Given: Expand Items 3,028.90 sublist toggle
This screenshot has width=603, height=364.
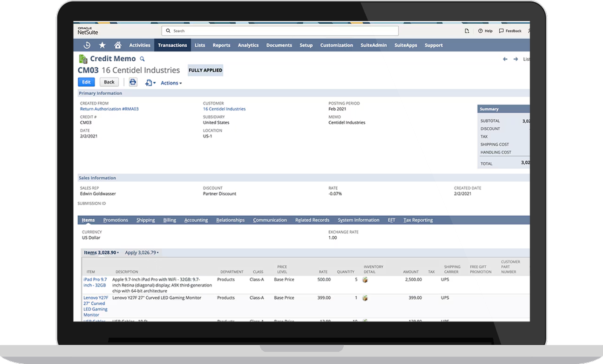Looking at the screenshot, I should pos(101,253).
